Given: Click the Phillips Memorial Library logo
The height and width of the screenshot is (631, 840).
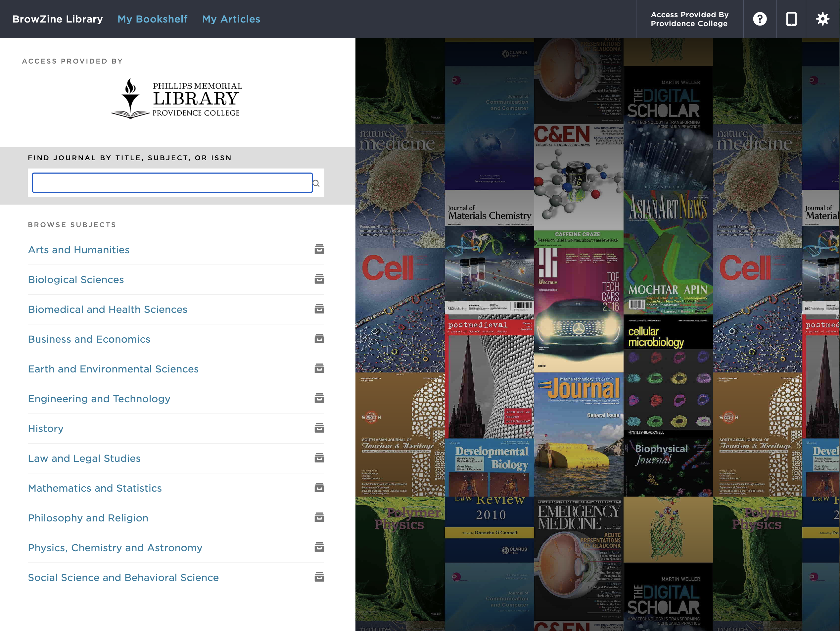Looking at the screenshot, I should [177, 99].
